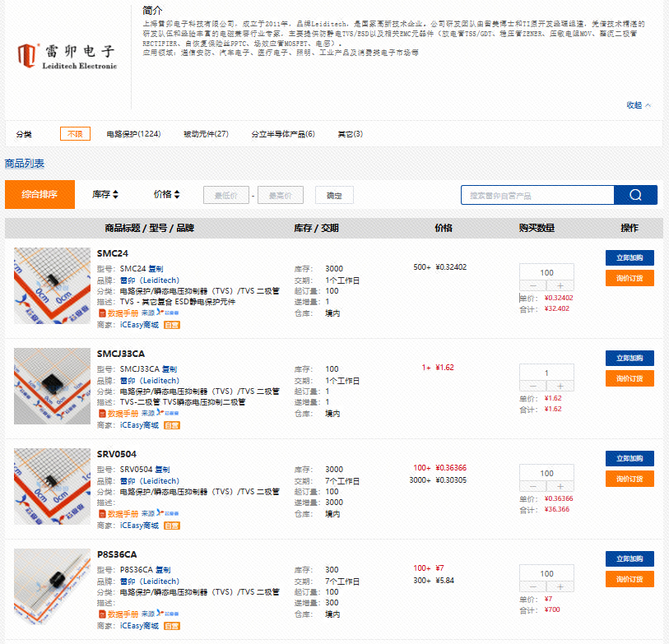Viewport: 669px width, 644px height.
Task: Open the SRV0504 datasheet PDF icon
Action: 102,513
